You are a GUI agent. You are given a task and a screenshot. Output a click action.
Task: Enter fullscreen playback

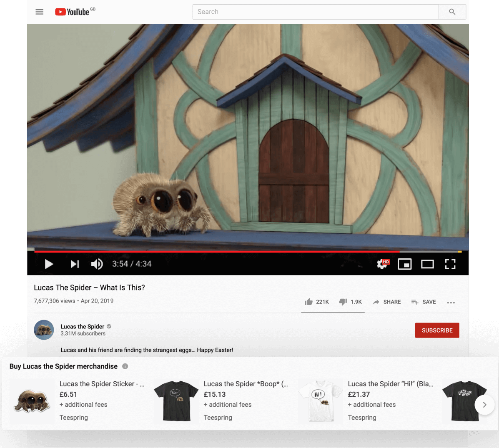click(450, 264)
